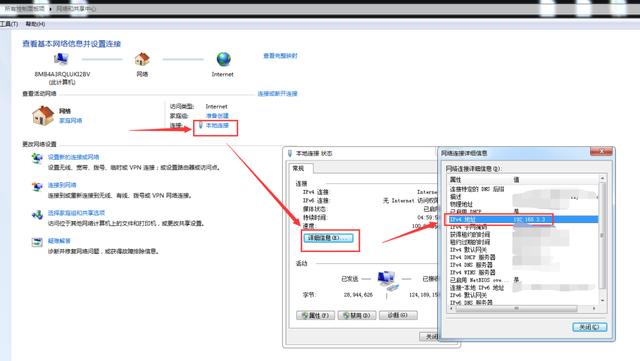The height and width of the screenshot is (361, 640).
Task: Select the IPv4 DHCP 服务器 row
Action: [x=523, y=257]
